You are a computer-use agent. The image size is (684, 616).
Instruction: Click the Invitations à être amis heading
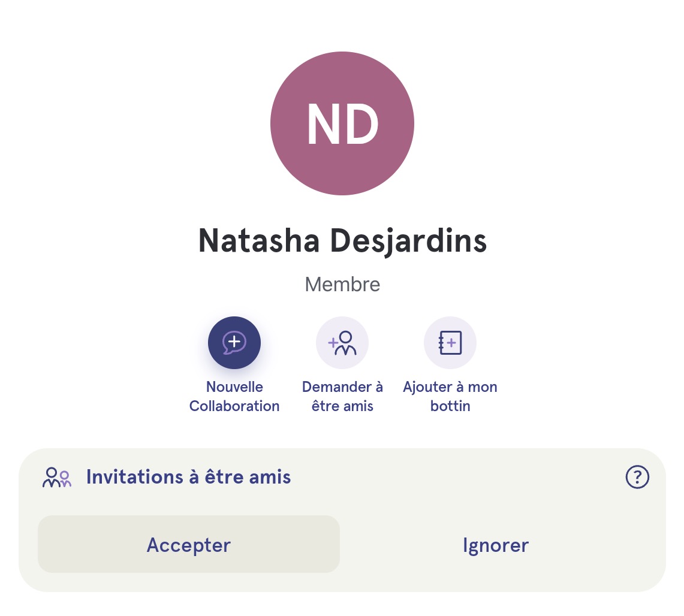[188, 477]
